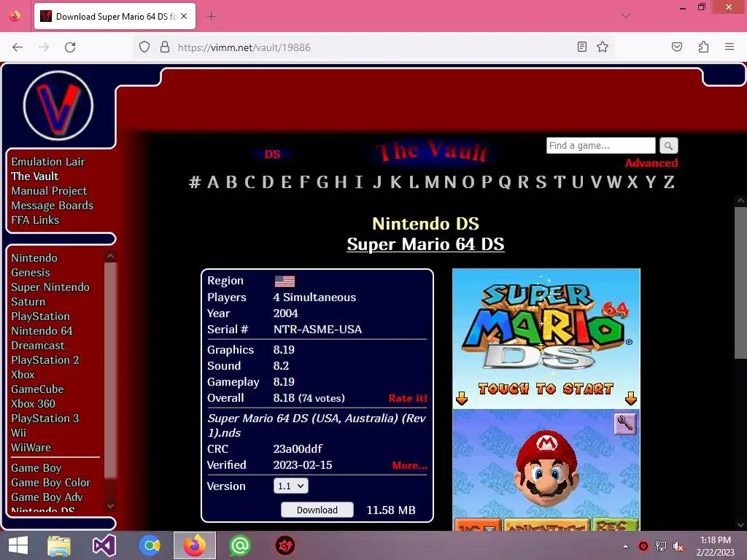The width and height of the screenshot is (747, 560).
Task: Open Firefox View pinned icon
Action: point(15,16)
